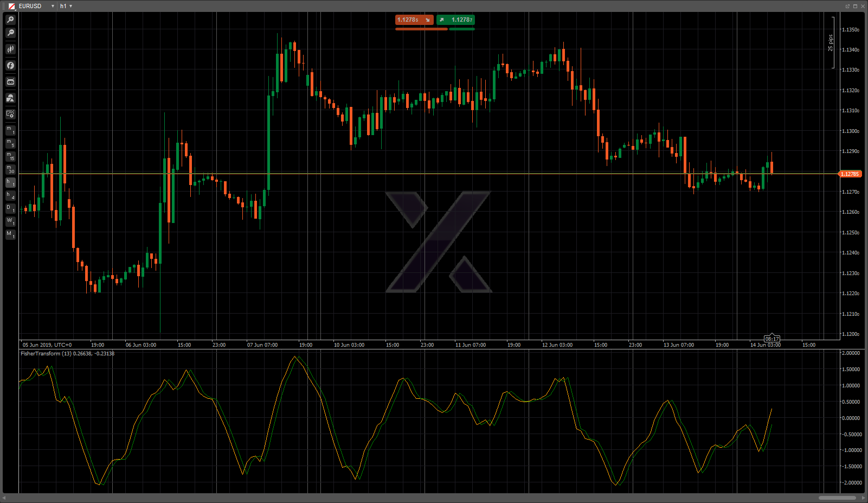
Task: Click the horizontal scrollbar thumb at bottom
Action: tap(837, 498)
